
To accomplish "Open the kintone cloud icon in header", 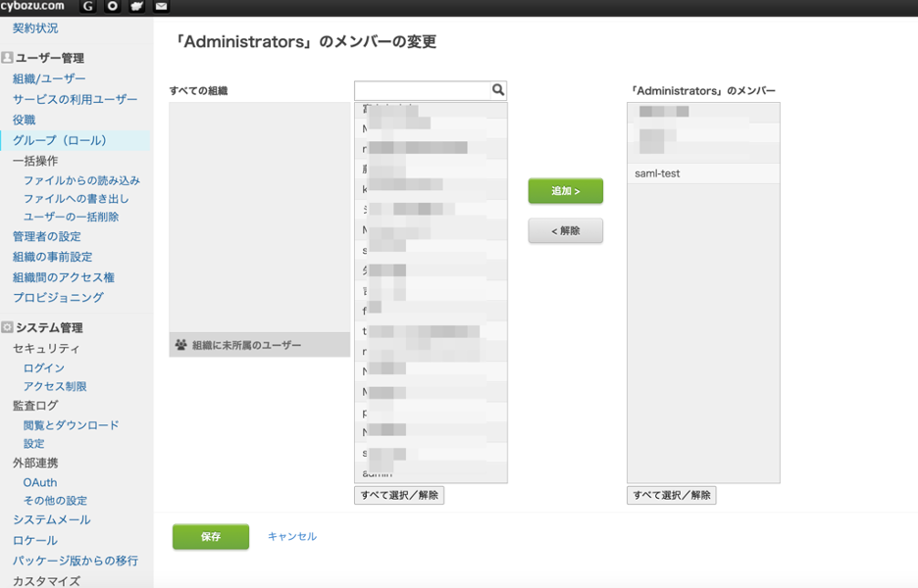I will click(x=137, y=7).
